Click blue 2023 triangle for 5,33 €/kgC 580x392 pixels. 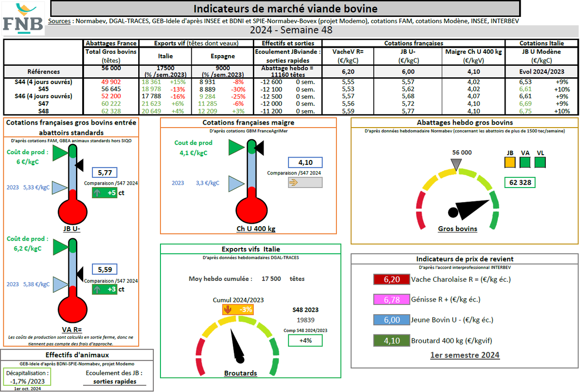59,187
